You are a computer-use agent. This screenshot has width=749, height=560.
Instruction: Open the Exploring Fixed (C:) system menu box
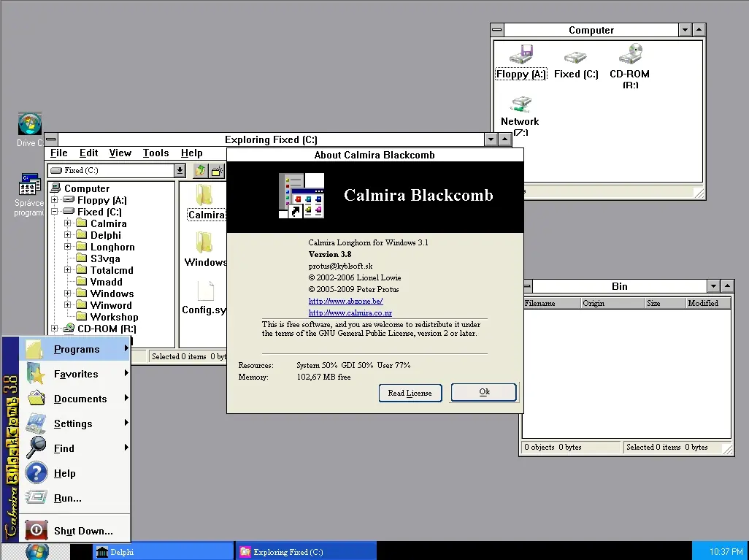tap(51, 139)
